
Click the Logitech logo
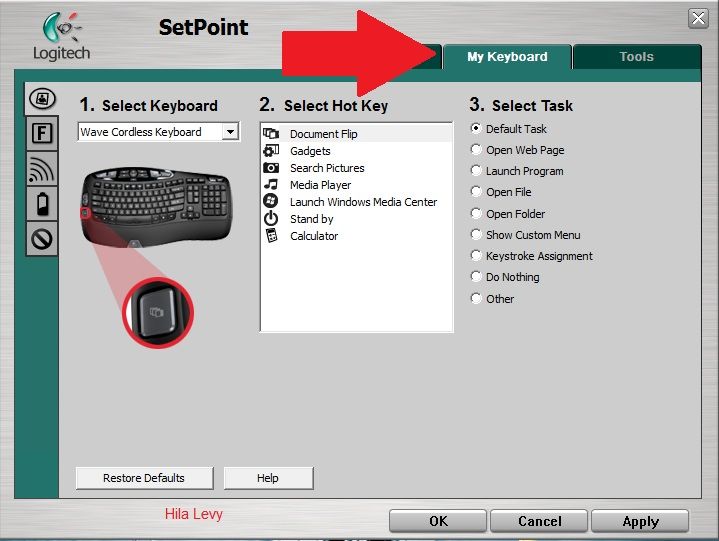(61, 37)
